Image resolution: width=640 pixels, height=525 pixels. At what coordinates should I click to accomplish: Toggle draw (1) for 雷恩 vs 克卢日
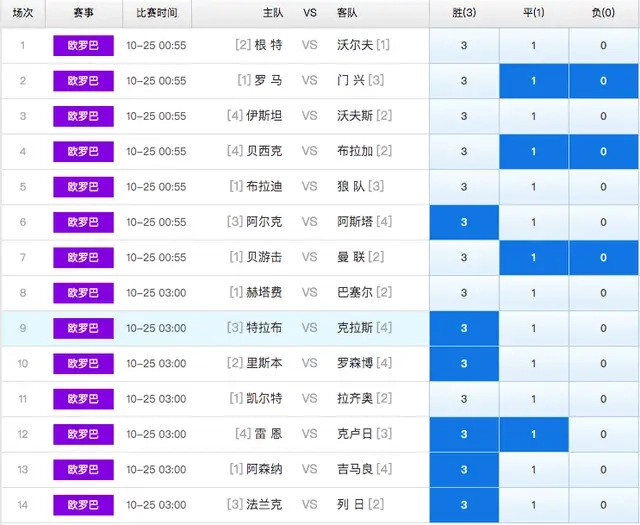(534, 434)
